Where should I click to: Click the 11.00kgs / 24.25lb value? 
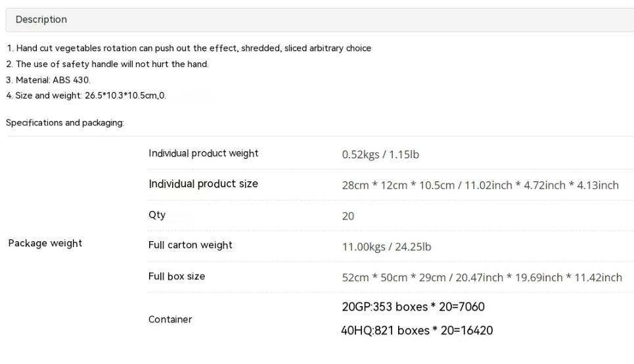click(386, 247)
